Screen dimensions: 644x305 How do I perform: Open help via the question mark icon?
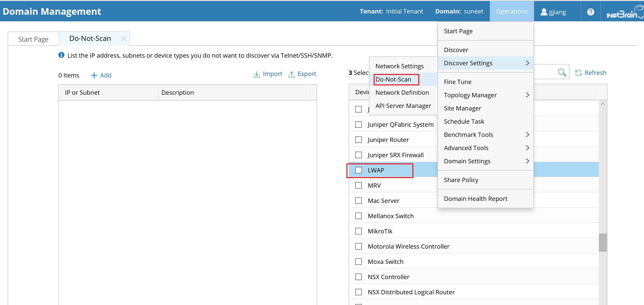(591, 11)
